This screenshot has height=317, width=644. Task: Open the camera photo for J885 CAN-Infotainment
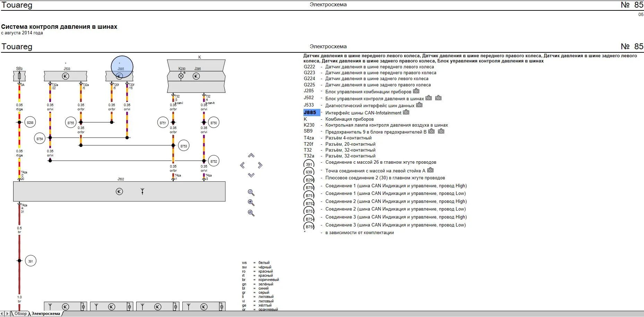[406, 112]
